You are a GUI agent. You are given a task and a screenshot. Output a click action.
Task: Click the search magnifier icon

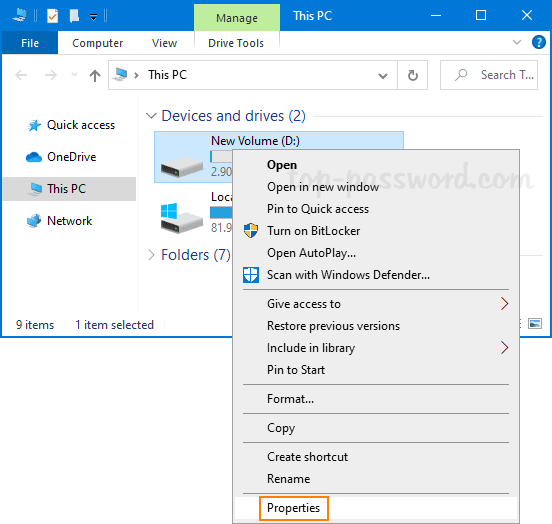pos(460,75)
